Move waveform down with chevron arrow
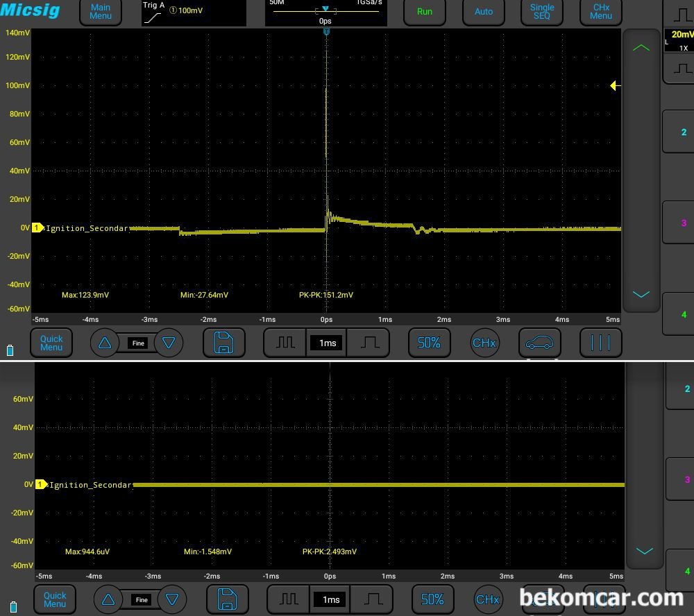 641,294
